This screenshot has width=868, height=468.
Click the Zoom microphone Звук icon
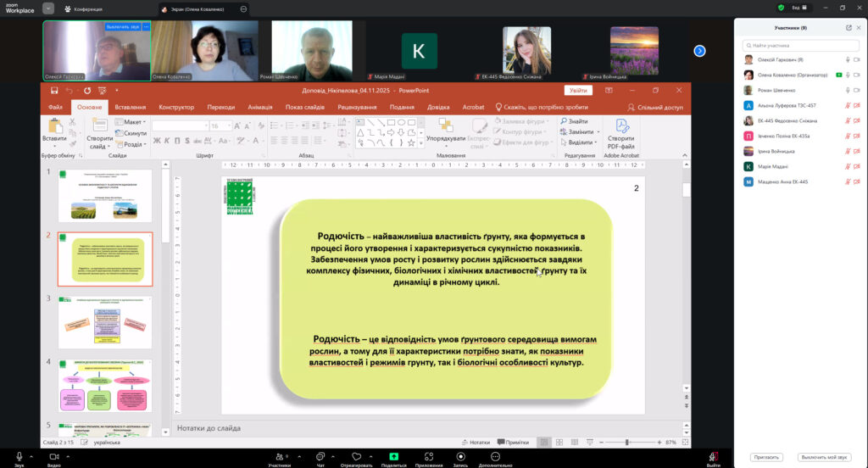[19, 455]
